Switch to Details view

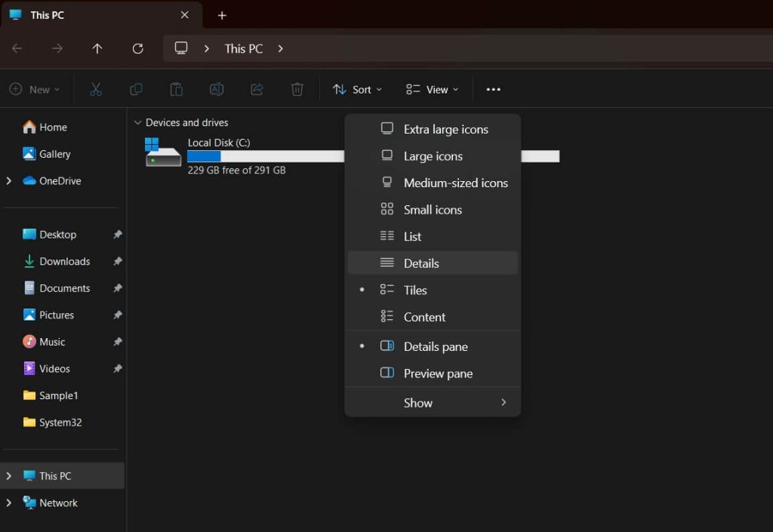pos(433,263)
